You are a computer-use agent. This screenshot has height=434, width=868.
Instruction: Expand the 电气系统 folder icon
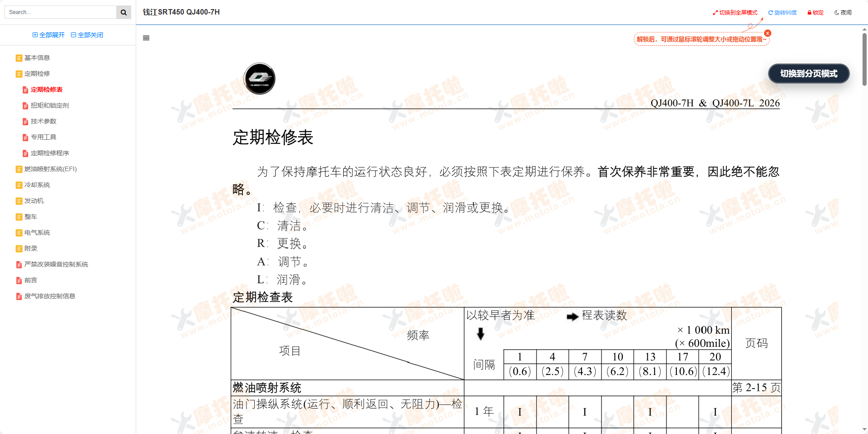point(19,233)
